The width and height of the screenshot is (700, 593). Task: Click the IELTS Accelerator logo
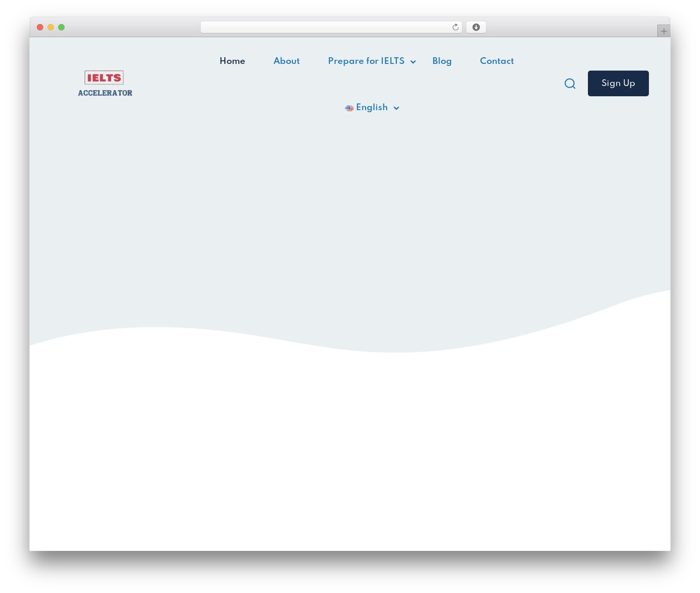pos(105,84)
